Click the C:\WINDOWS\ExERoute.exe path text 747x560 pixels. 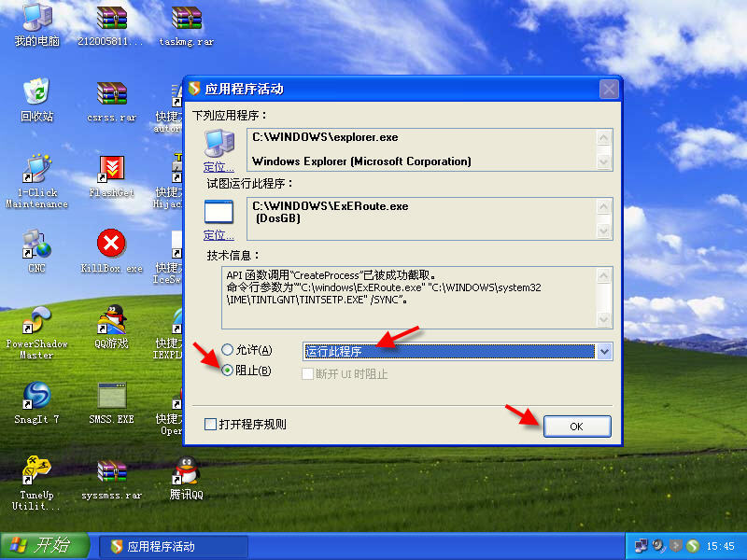coord(331,206)
